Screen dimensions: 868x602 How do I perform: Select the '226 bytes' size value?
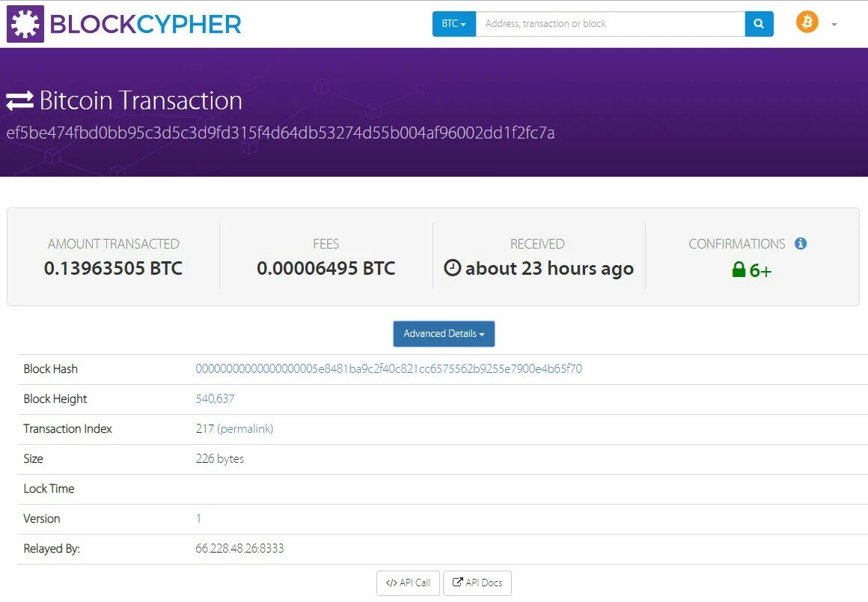click(220, 458)
